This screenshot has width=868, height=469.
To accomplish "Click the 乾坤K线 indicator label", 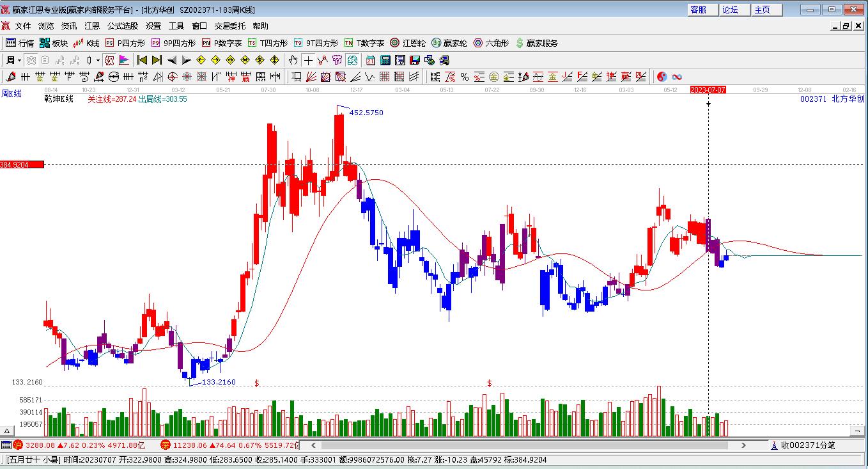I will pyautogui.click(x=59, y=99).
